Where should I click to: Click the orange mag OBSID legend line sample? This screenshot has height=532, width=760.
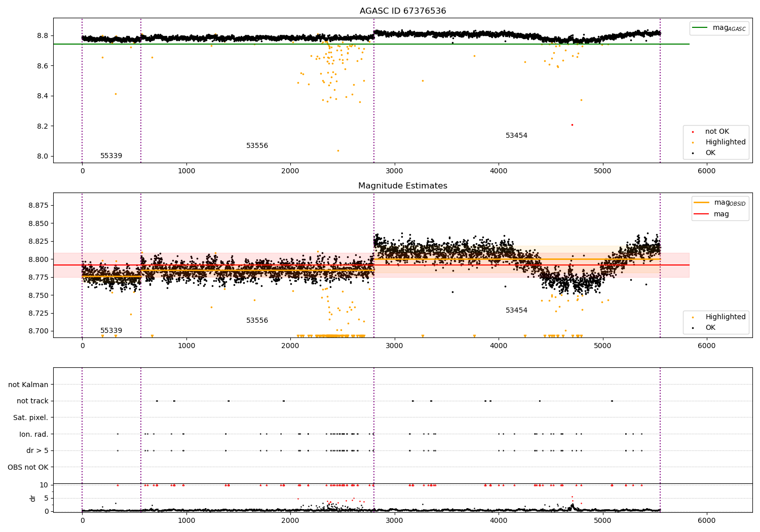click(702, 203)
